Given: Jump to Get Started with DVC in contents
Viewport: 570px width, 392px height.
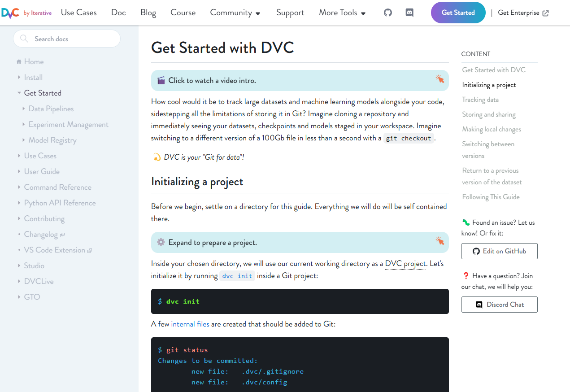Looking at the screenshot, I should (x=494, y=70).
